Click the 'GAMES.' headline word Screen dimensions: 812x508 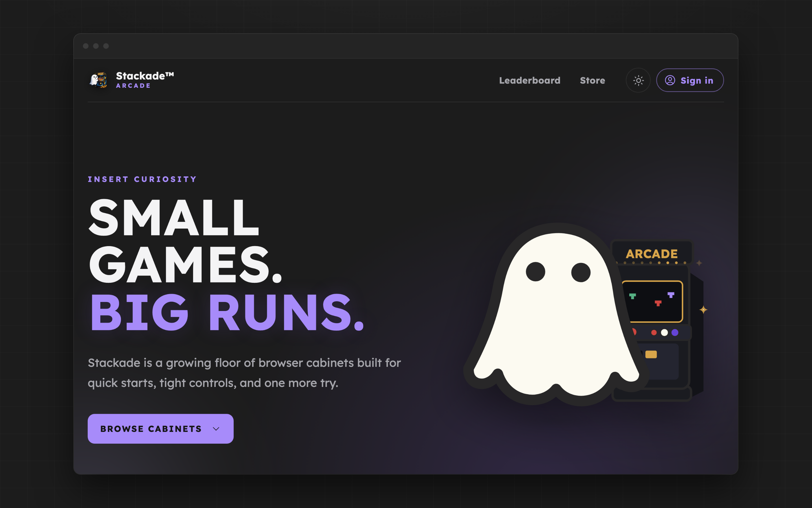[186, 265]
